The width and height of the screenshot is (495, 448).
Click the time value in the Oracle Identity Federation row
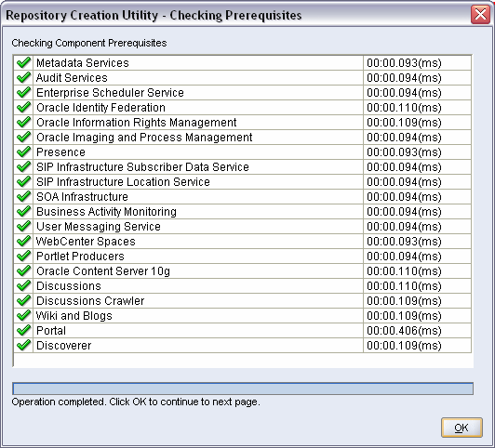404,108
